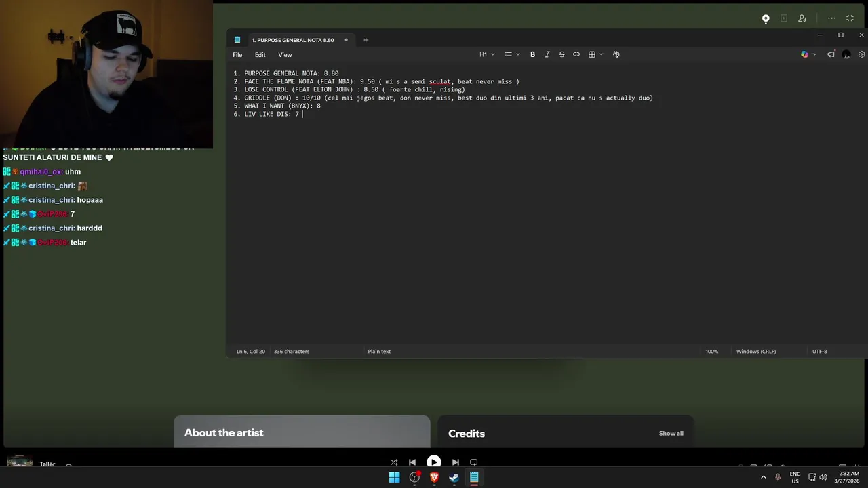Image resolution: width=868 pixels, height=488 pixels.
Task: Open the Spotify queue icon at top
Action: (x=784, y=18)
